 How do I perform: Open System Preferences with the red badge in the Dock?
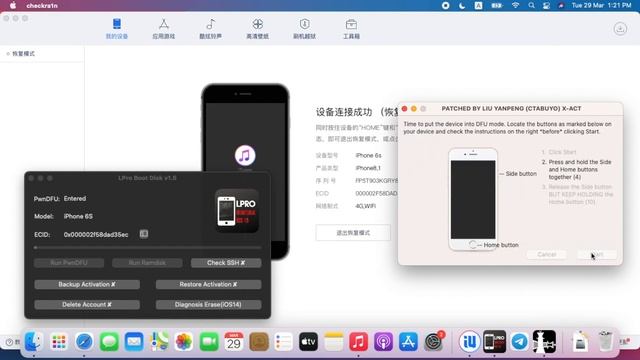[433, 342]
